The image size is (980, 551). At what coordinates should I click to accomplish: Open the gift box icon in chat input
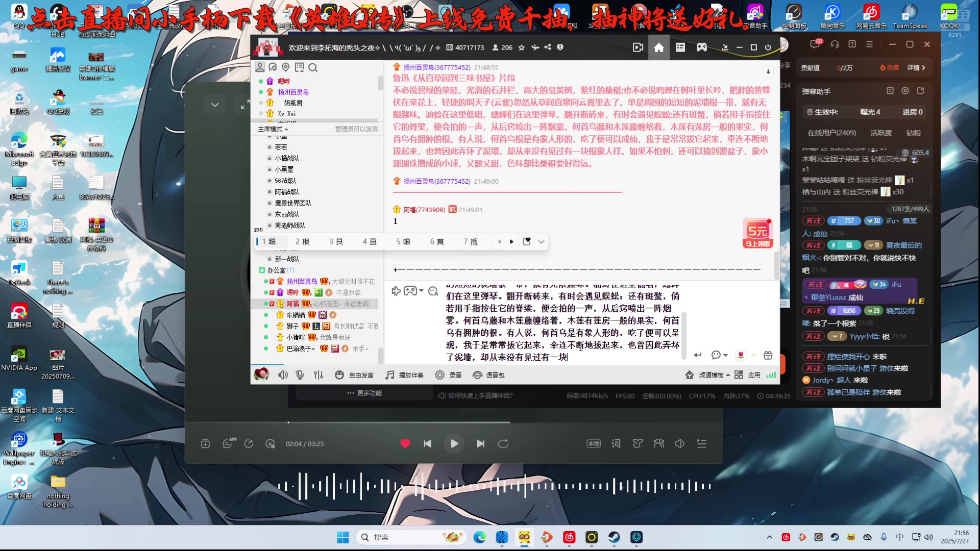[x=768, y=355]
